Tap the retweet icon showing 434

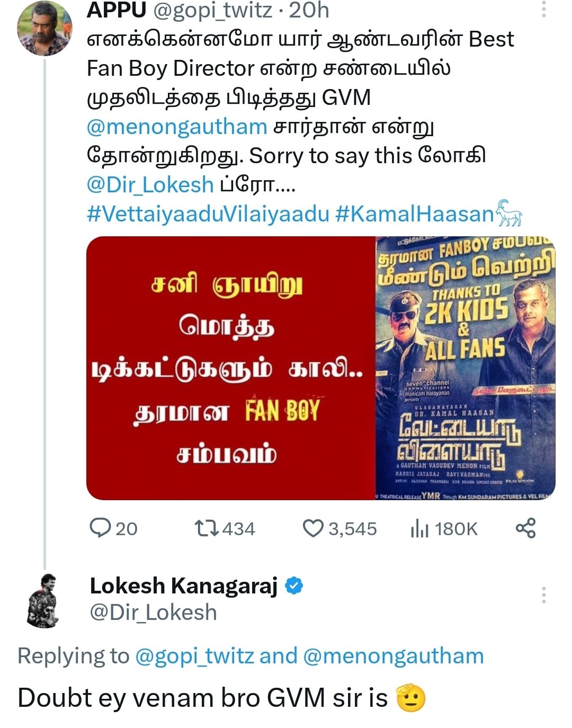pyautogui.click(x=205, y=528)
